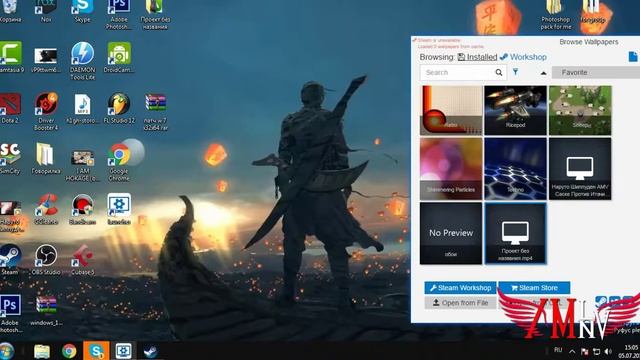640x360 pixels.
Task: Open the Wallpaper Engine gear desktop shortcut
Action: pyautogui.click(x=119, y=209)
